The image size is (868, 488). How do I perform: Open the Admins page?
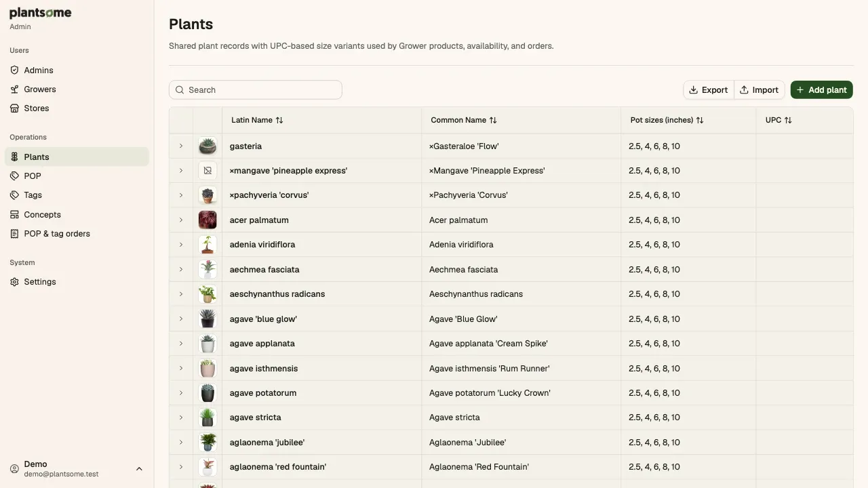77,70
